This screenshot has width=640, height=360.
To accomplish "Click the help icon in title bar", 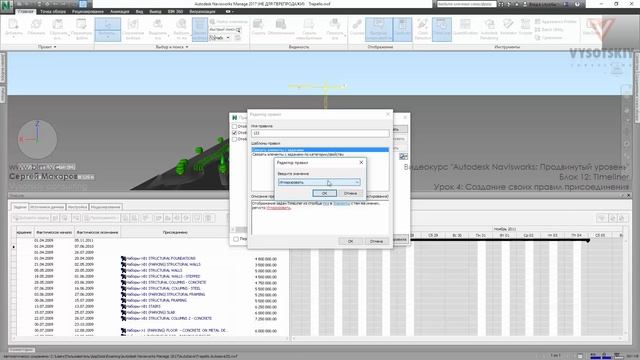I will (577, 4).
